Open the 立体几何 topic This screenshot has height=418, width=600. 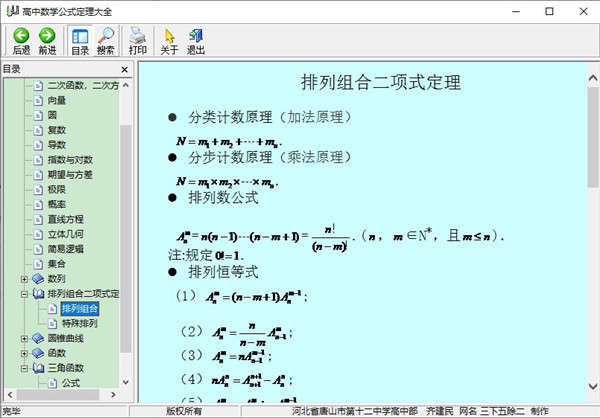pos(65,234)
